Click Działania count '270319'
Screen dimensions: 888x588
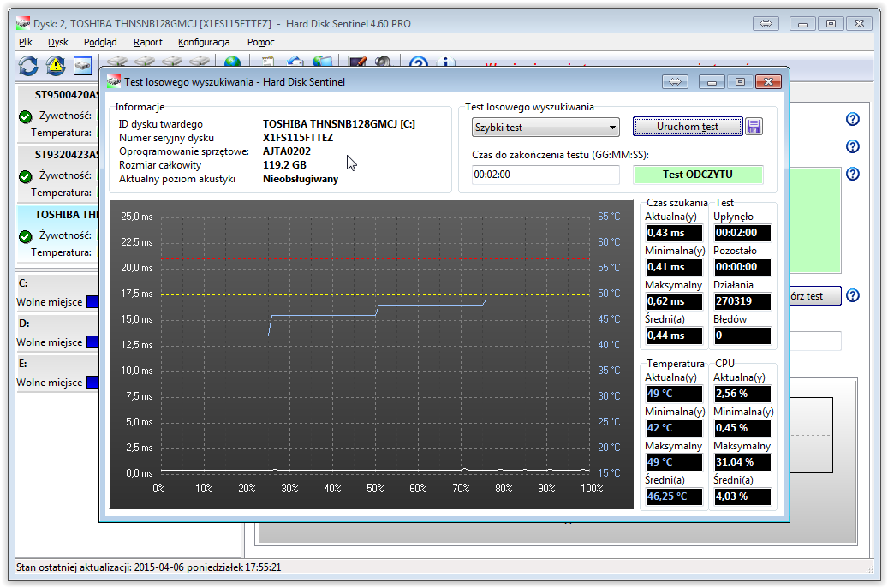[742, 301]
